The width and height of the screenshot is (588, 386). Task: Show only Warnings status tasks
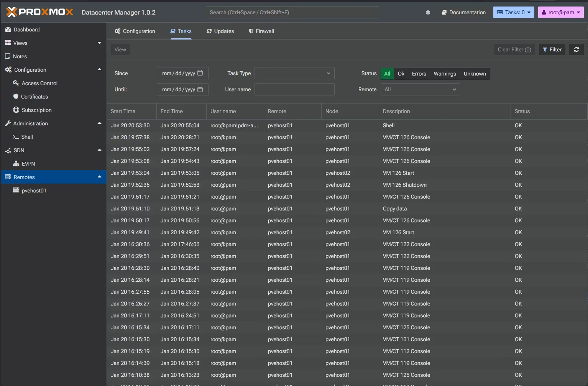coord(445,74)
